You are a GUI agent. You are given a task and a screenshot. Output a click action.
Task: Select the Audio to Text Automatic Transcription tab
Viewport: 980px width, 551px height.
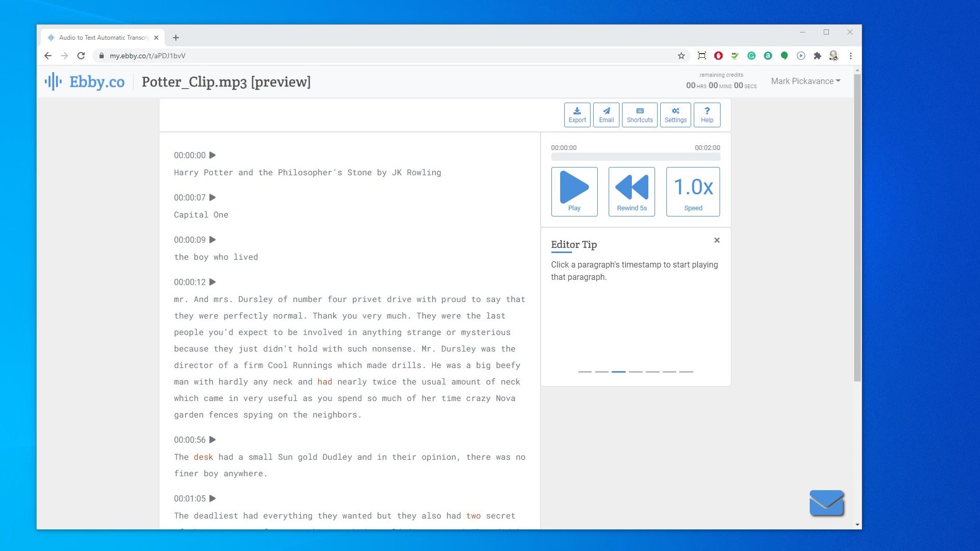tap(102, 38)
